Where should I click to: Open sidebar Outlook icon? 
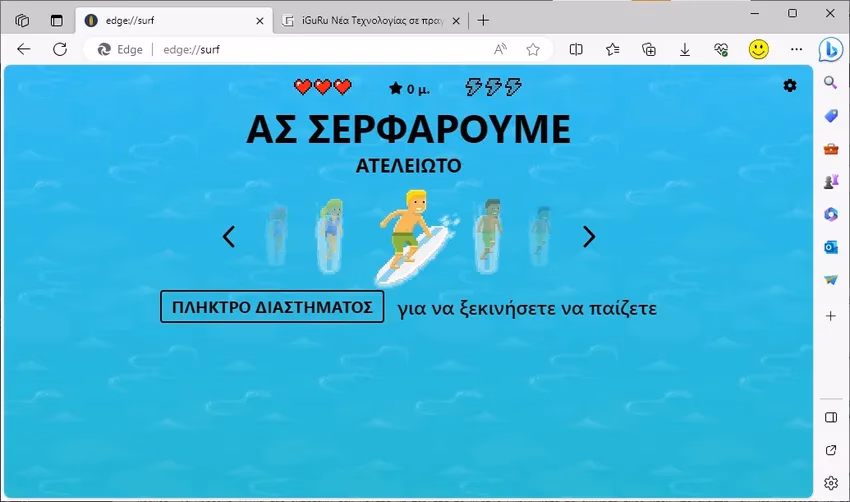(830, 247)
